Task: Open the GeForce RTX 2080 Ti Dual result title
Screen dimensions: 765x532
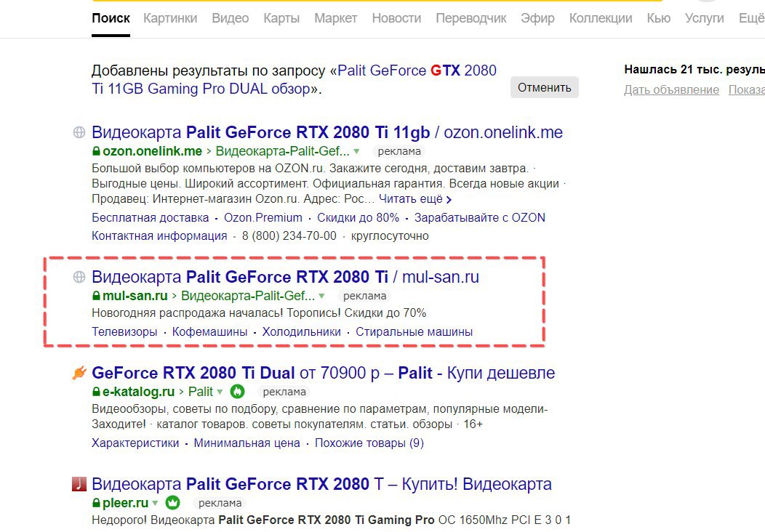Action: pos(324,373)
